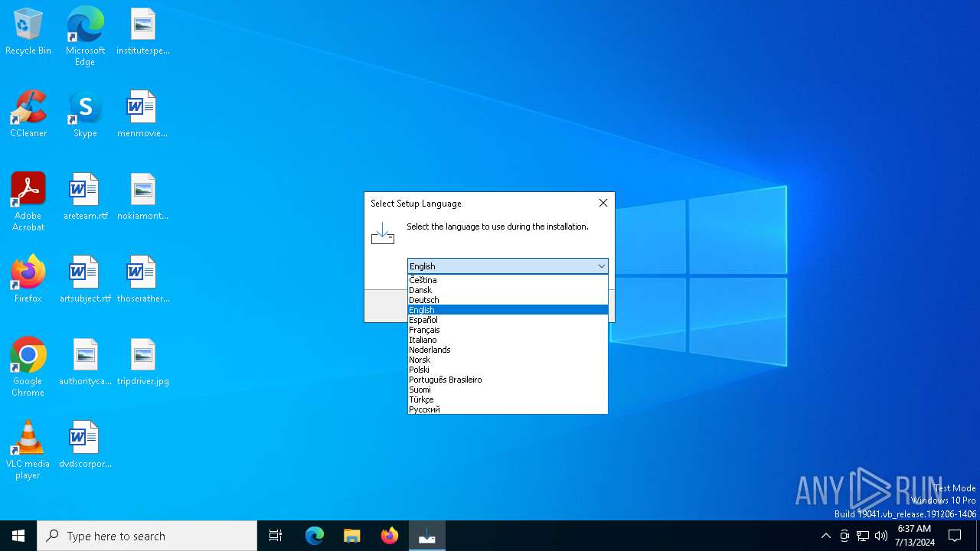Choose Suomi from the language list

pyautogui.click(x=508, y=390)
